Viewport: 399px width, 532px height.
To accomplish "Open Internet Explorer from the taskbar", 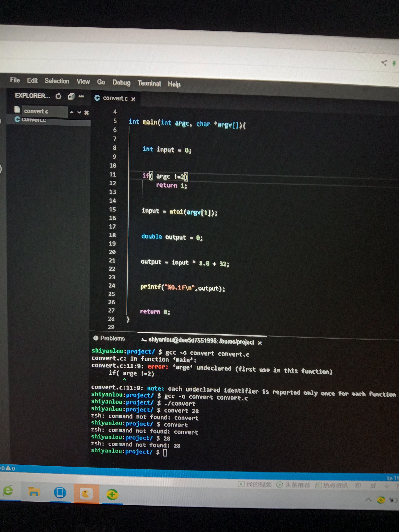I will pyautogui.click(x=8, y=491).
